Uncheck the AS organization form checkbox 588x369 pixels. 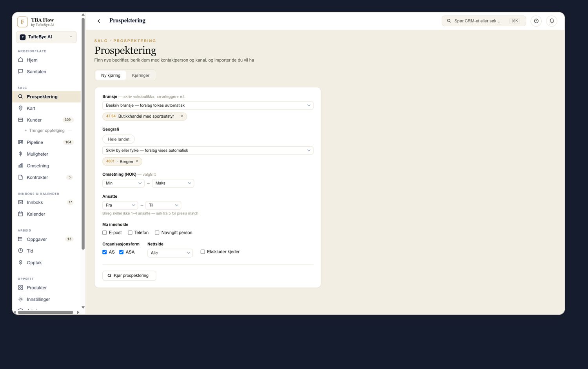(x=105, y=252)
